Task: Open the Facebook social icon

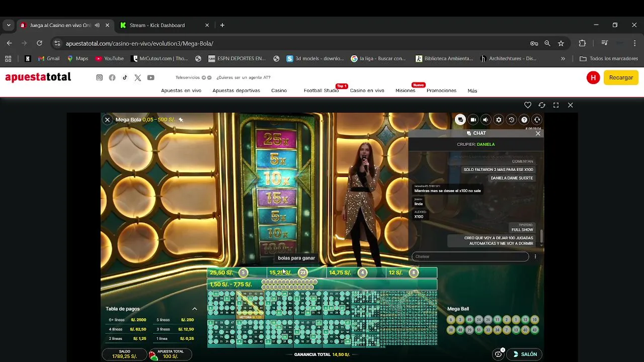Action: (x=112, y=77)
